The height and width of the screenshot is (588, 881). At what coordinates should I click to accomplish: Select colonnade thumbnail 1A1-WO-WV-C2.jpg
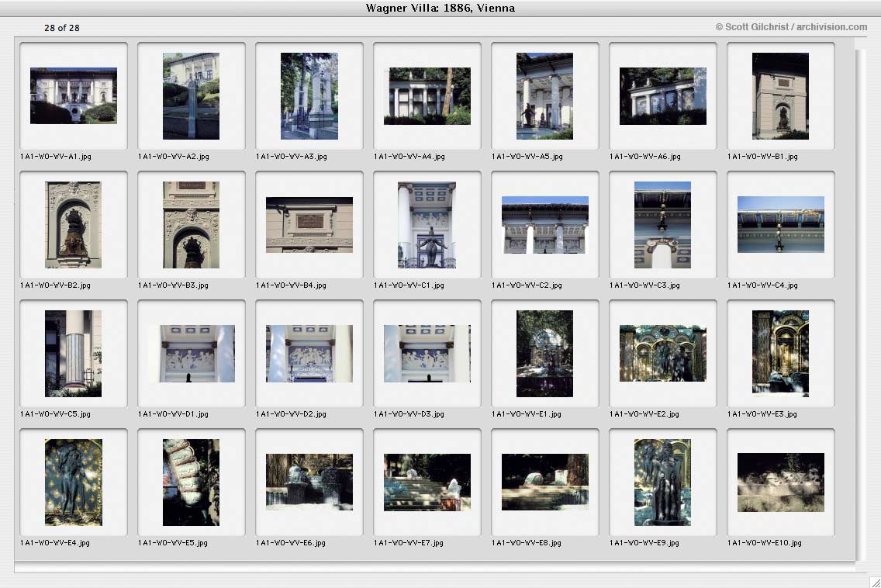pos(544,224)
